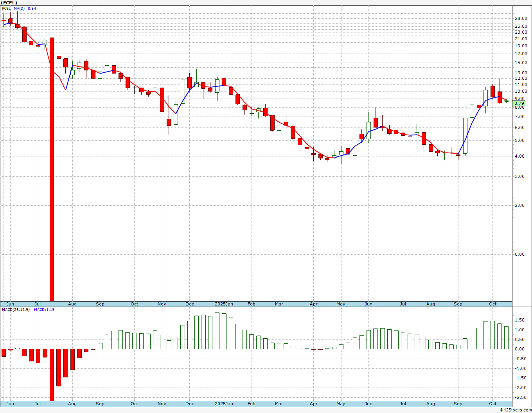Click the 4.00 price axis label

click(520, 156)
